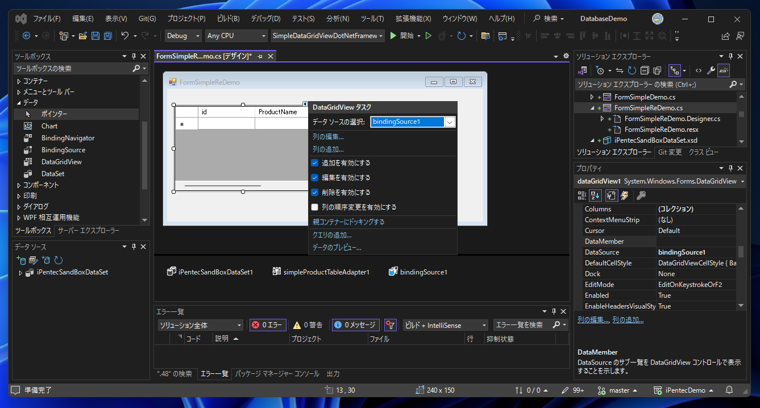Image resolution: width=760 pixels, height=408 pixels.
Task: Click the notifications bell in status bar
Action: (729, 390)
